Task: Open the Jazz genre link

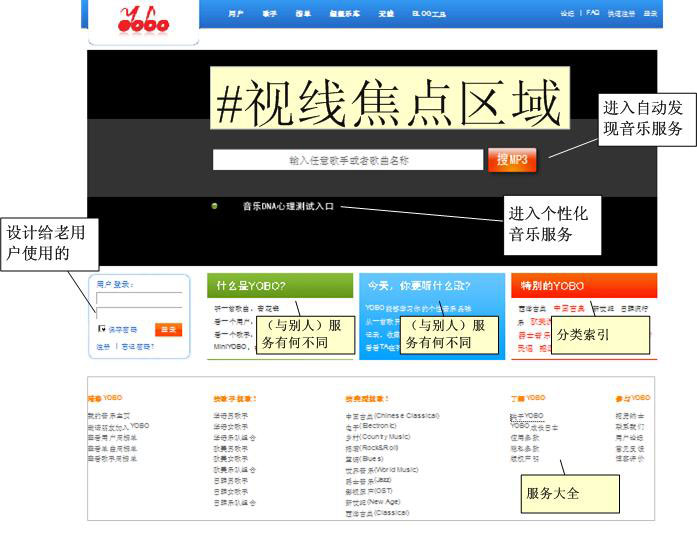Action: pyautogui.click(x=369, y=480)
